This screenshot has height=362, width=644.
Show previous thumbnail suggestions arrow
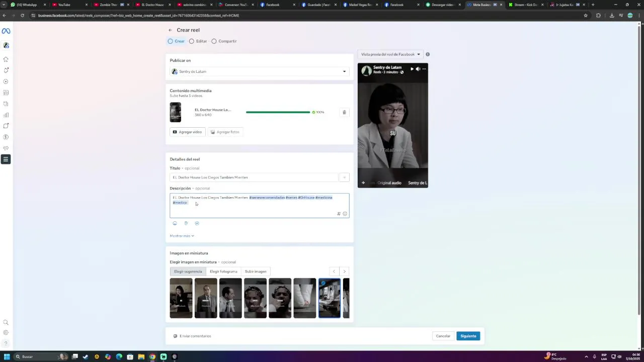(x=334, y=271)
